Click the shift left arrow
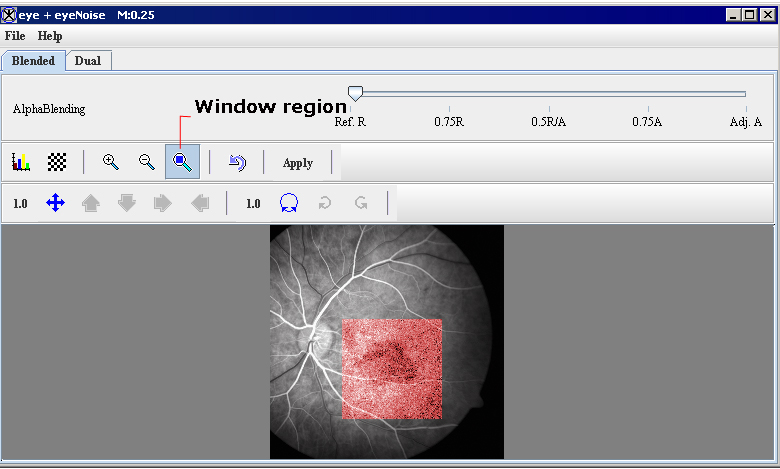The image size is (780, 469). pyautogui.click(x=200, y=203)
